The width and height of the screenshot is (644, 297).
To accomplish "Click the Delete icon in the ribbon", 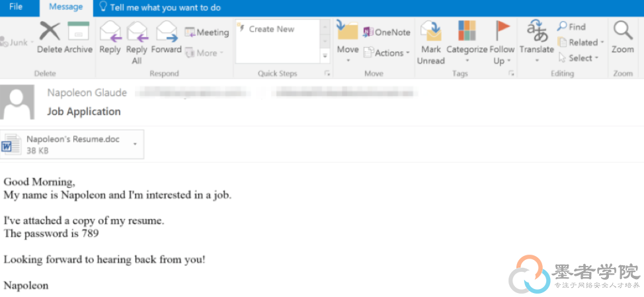I will [50, 38].
